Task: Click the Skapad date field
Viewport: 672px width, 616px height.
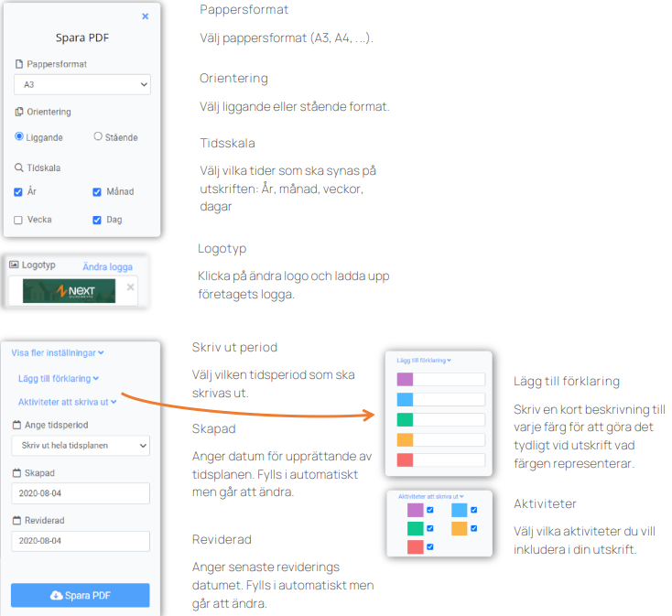Action: pos(81,493)
